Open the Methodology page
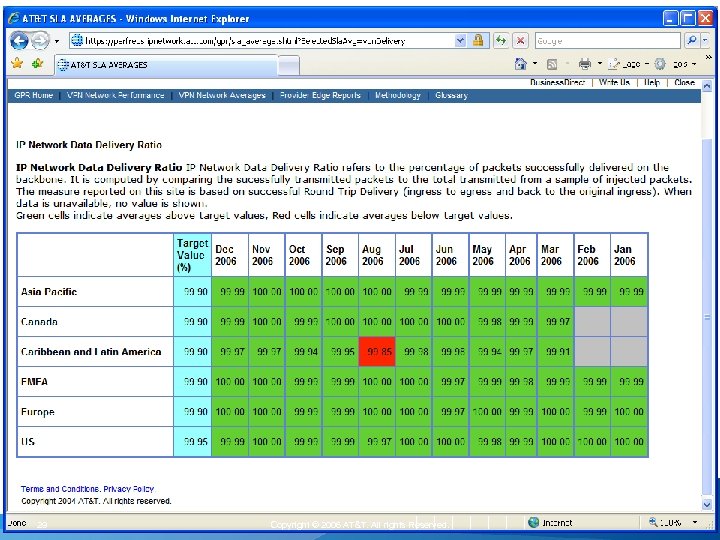720x540 pixels. pos(398,95)
